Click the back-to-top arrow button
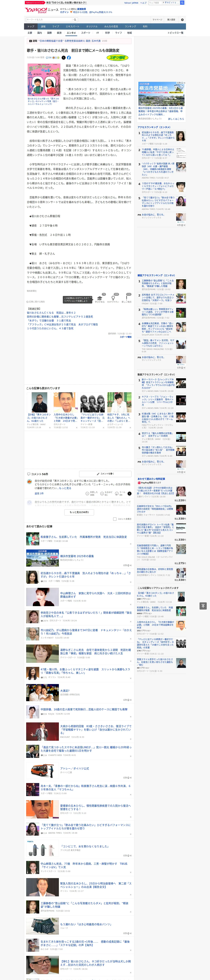This screenshot has width=210, height=980. tap(203, 606)
